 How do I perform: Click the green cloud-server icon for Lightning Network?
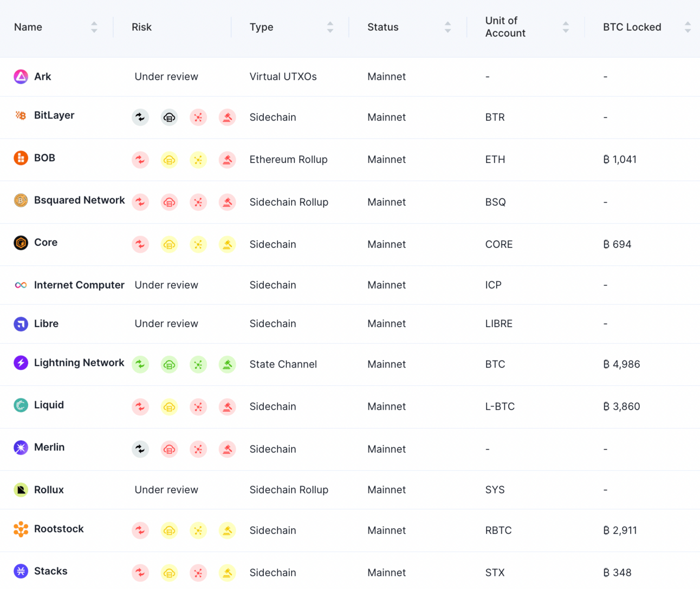pos(170,364)
